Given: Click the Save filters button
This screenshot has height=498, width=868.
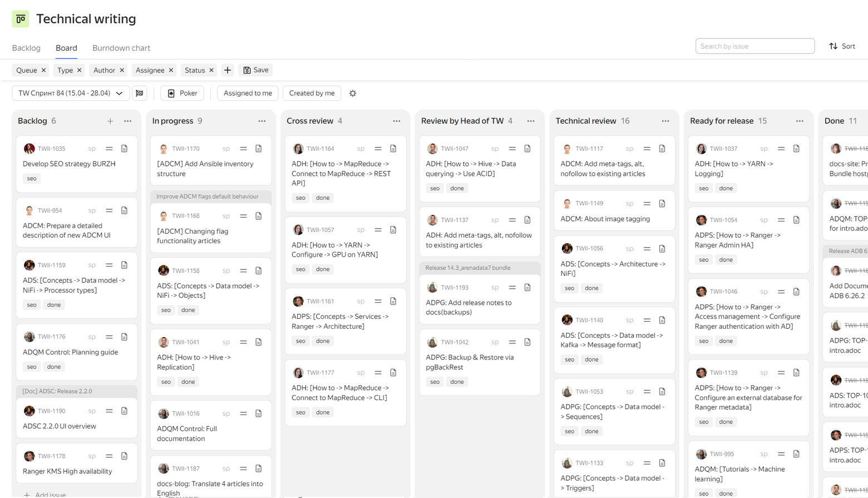Looking at the screenshot, I should (256, 70).
